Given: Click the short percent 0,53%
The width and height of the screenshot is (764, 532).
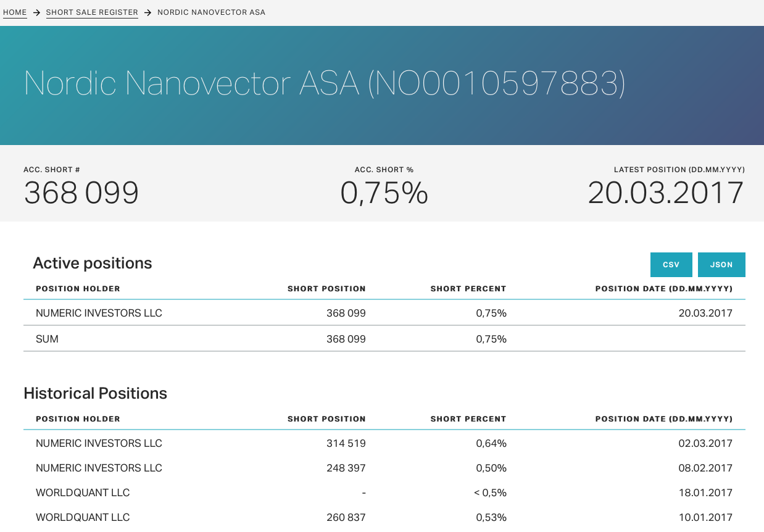Looking at the screenshot, I should click(491, 517).
